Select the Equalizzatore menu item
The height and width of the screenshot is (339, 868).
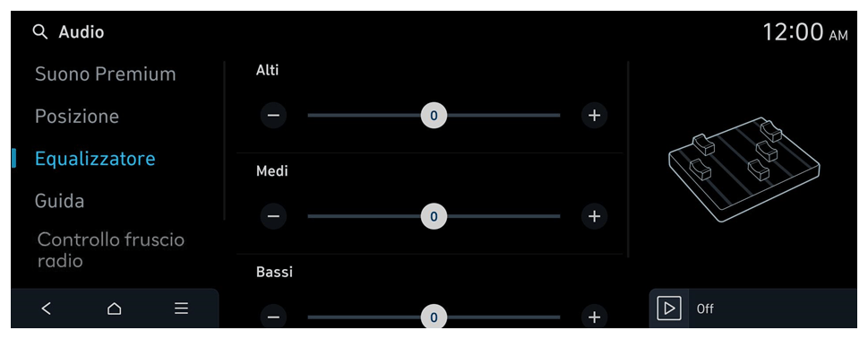point(95,159)
